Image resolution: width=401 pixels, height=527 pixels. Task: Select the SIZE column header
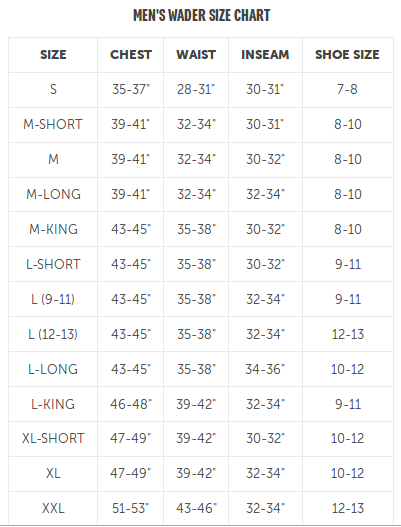point(53,54)
